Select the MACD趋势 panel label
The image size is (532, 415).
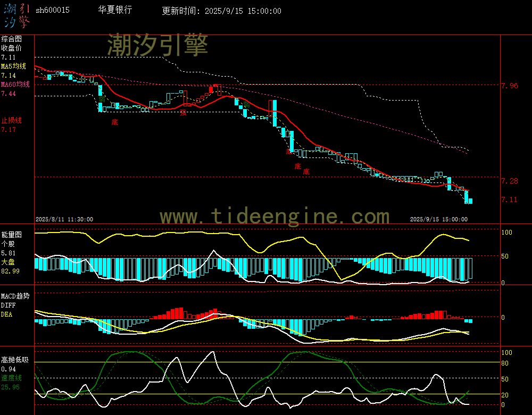pyautogui.click(x=15, y=296)
